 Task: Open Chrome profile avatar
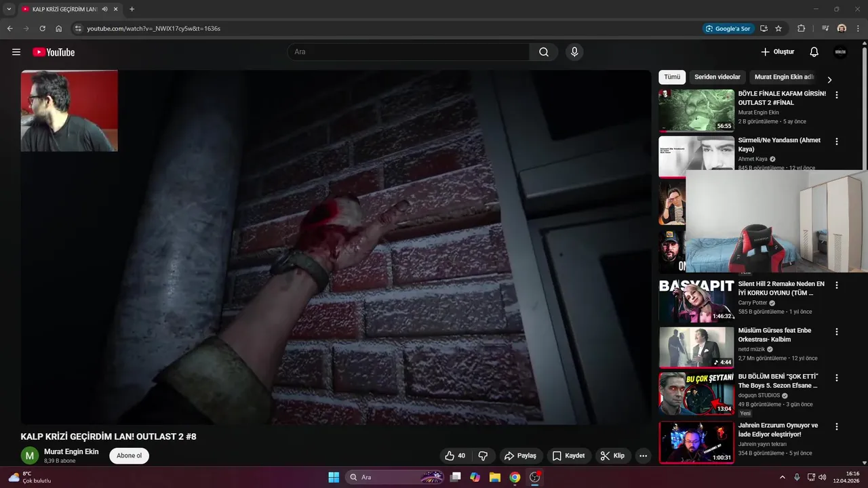click(x=842, y=28)
